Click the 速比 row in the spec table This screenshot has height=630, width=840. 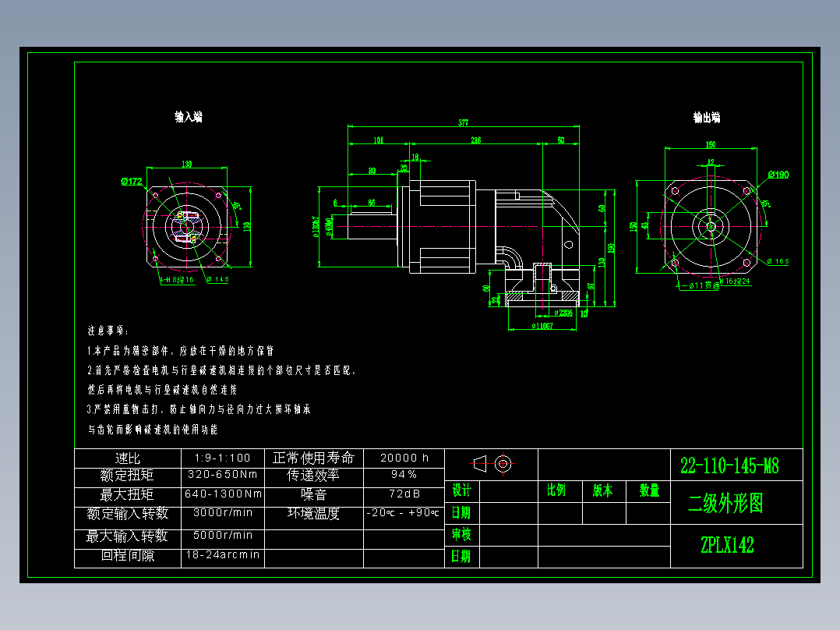click(126, 458)
